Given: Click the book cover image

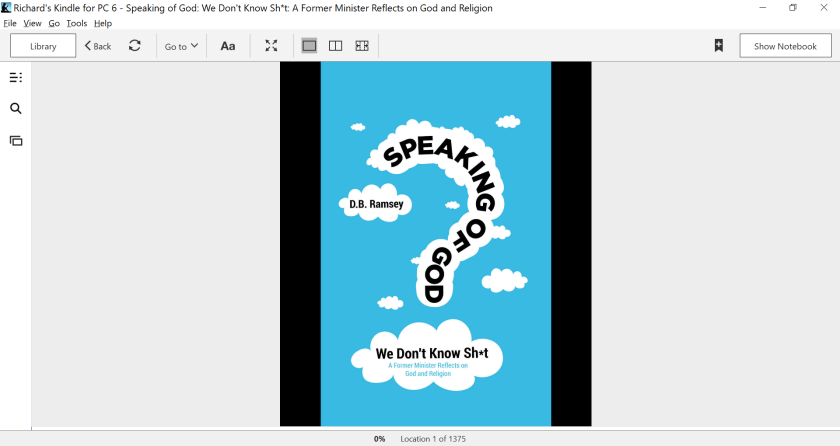Looking at the screenshot, I should click(435, 244).
